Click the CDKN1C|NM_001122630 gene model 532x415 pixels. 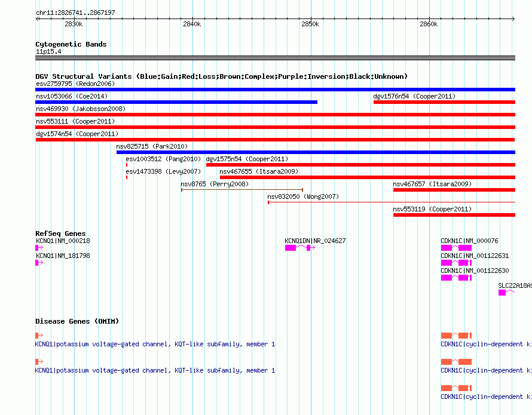click(x=456, y=278)
